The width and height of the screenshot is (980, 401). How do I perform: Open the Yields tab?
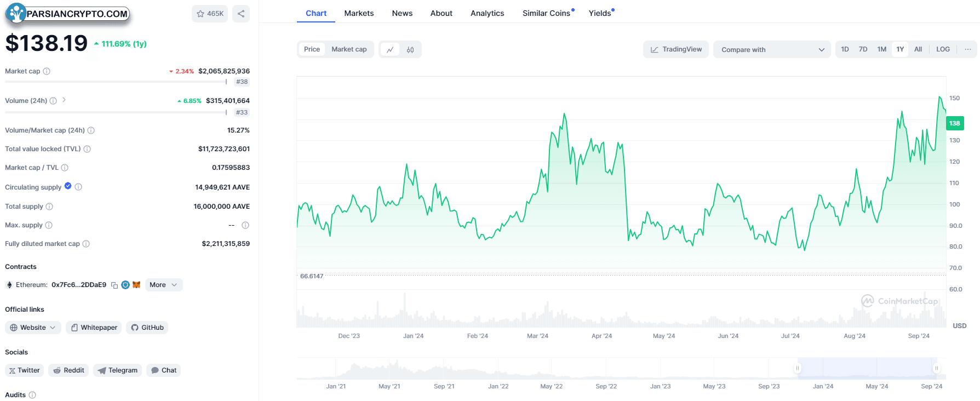(x=601, y=13)
